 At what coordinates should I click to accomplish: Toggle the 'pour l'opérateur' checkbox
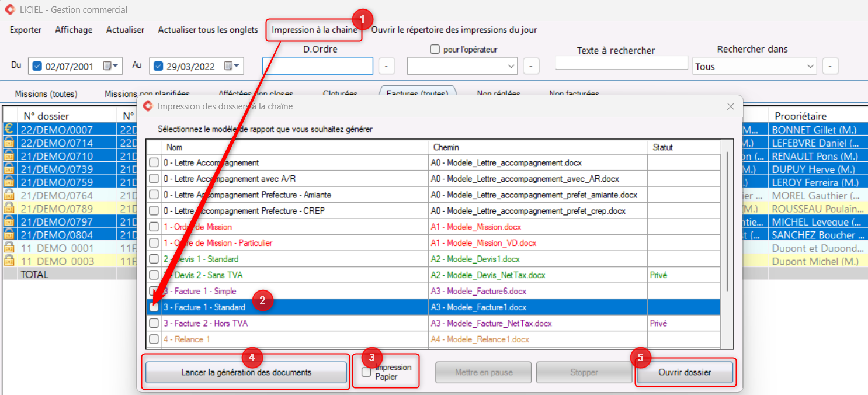pos(435,50)
